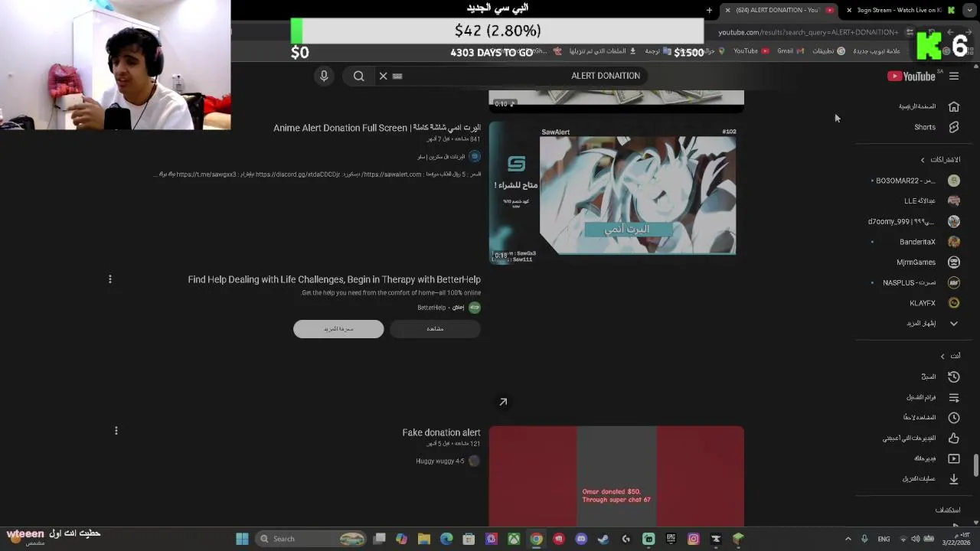Open the BetterHelp advertiser avatar
This screenshot has width=980, height=551.
click(475, 307)
